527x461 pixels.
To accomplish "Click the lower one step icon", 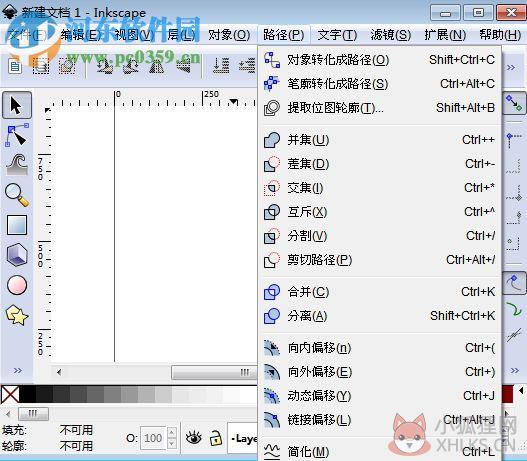I will point(247,66).
